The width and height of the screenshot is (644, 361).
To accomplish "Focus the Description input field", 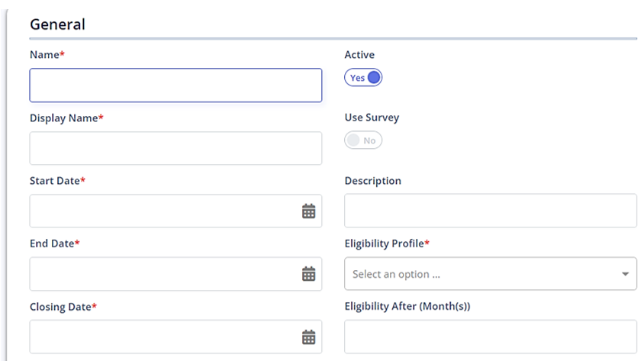I will coord(491,211).
